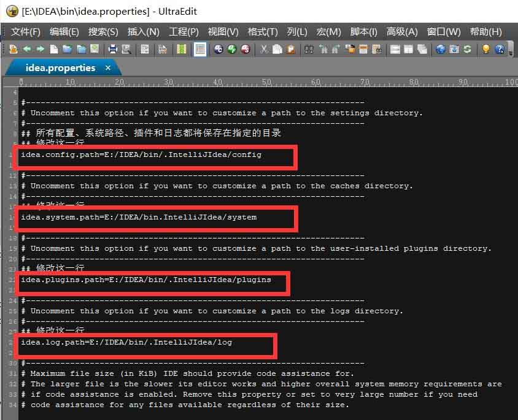
Task: Open the 搜索(S) menu
Action: 103,32
